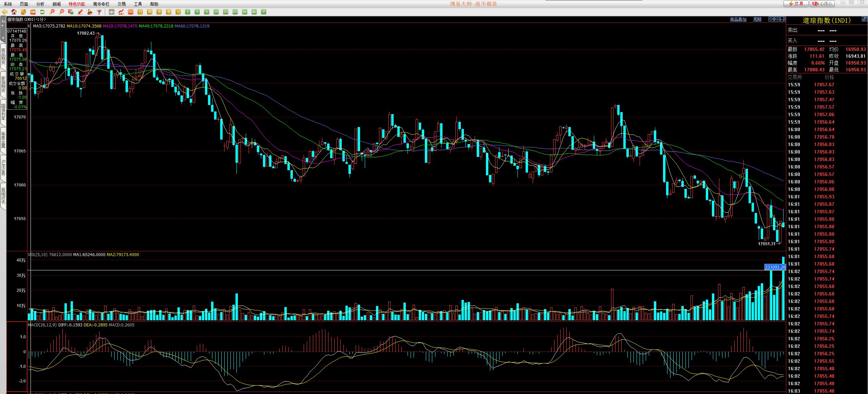Click the red funnel filter icon

coord(99,12)
